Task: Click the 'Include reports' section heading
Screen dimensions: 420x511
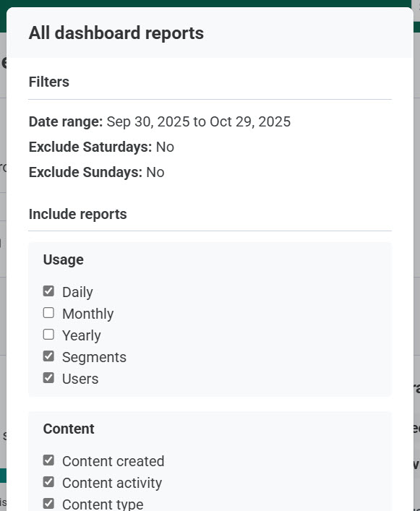Action: 77,214
